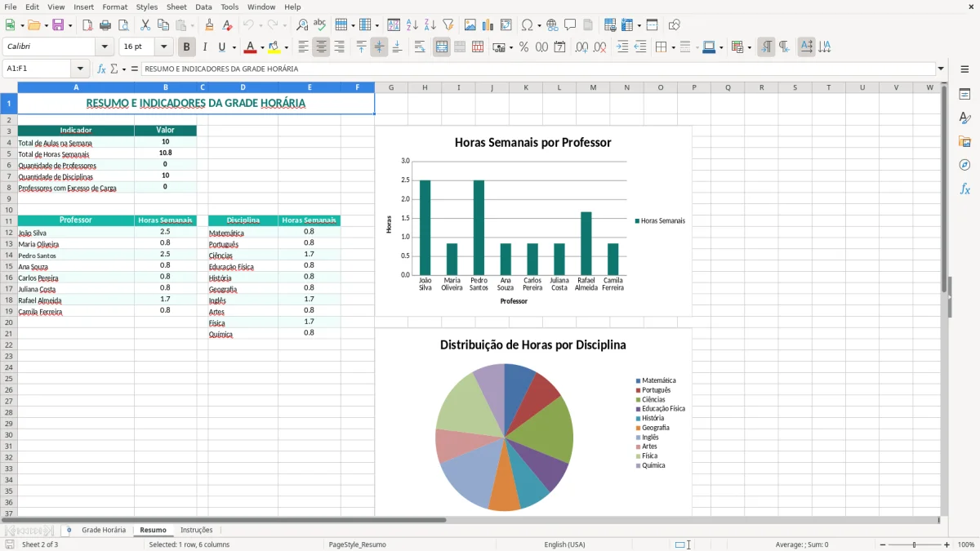Image resolution: width=980 pixels, height=551 pixels.
Task: Toggle Wrap Text button
Action: tap(420, 47)
